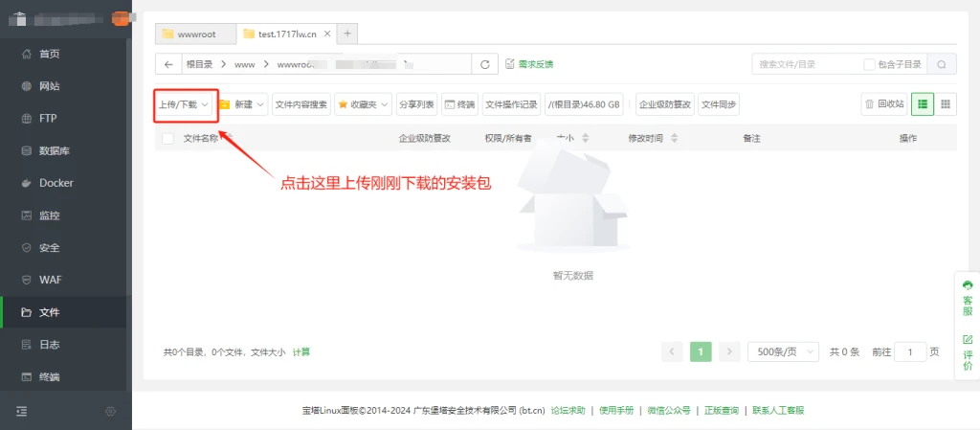Open the 上传/下载 dropdown
Screen dimensions: 980x430
point(183,104)
